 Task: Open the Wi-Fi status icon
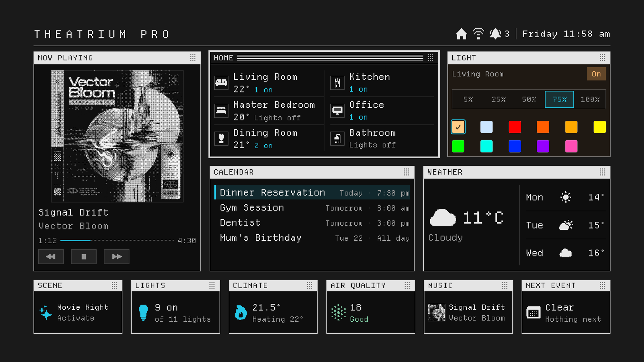[478, 34]
